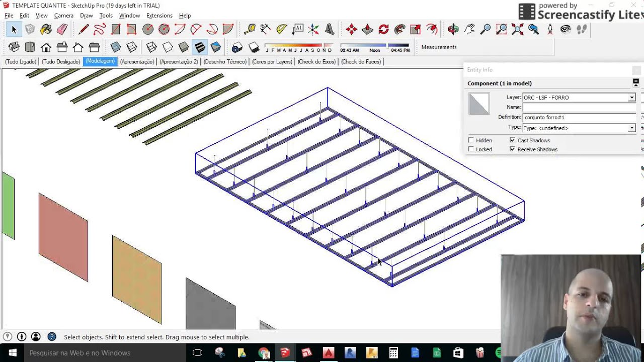Select (Check de Faces) scene tab
Viewport: 644px width, 362px height.
click(x=361, y=62)
